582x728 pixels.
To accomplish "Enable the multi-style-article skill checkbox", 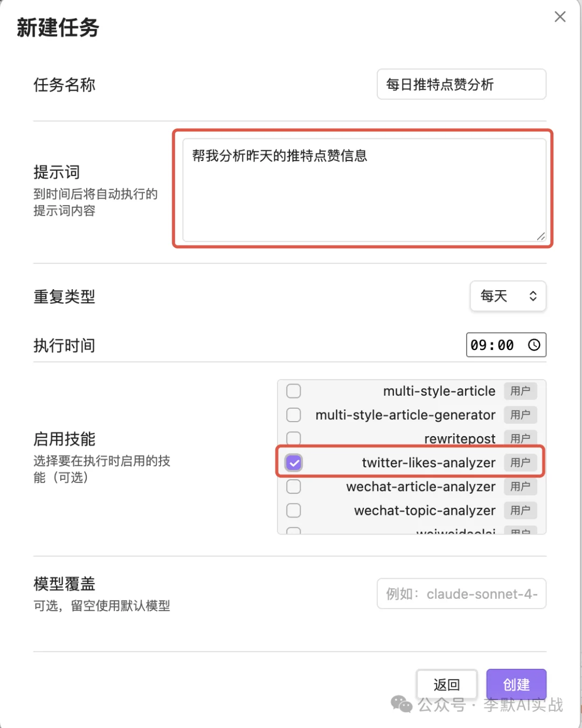I will click(x=294, y=391).
